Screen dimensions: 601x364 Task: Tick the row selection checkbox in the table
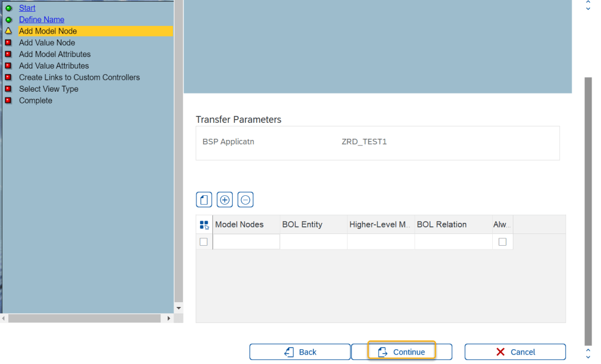pyautogui.click(x=203, y=242)
